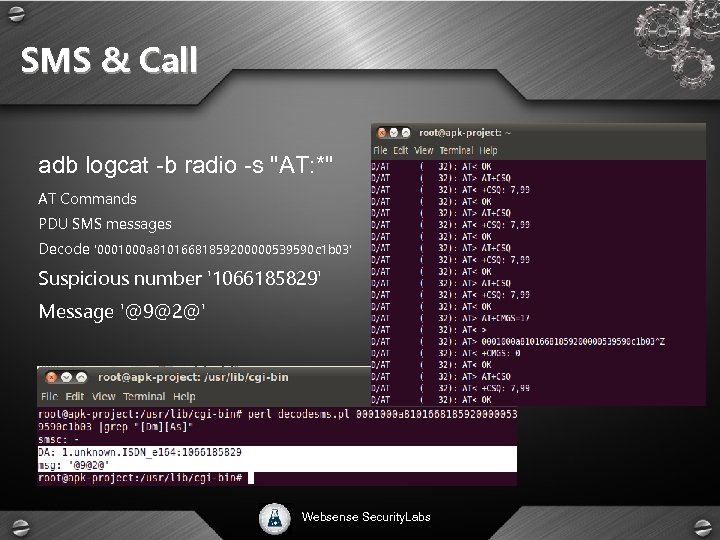Click the 'Suspicious number' line on the slide

(180, 279)
